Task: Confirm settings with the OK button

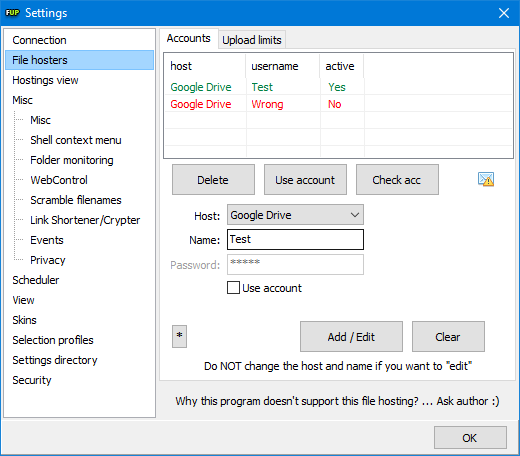Action: click(470, 438)
